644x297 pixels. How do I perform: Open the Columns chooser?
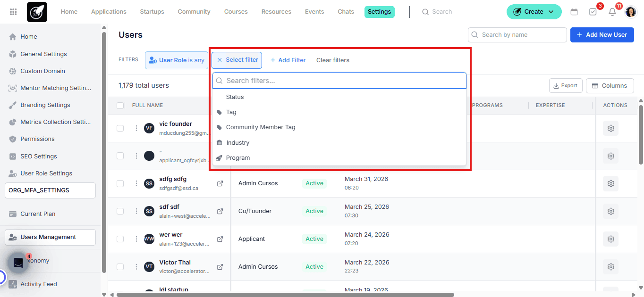point(610,86)
